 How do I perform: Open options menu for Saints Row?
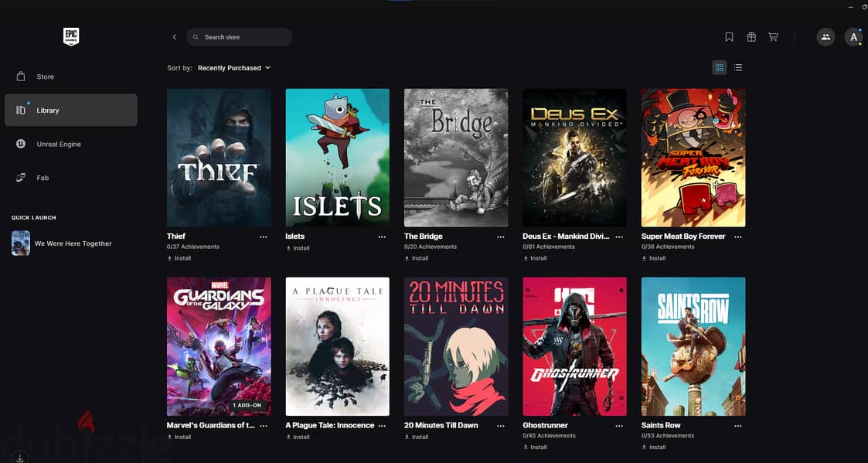click(738, 426)
